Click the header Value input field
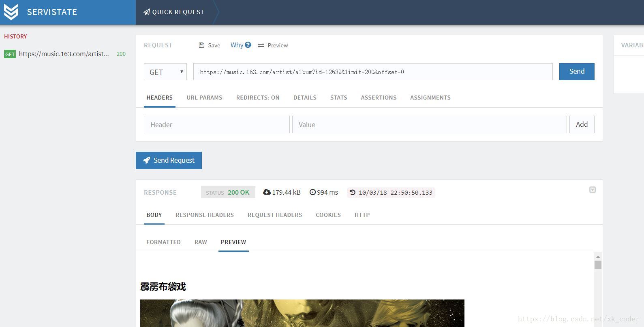The image size is (644, 327). click(429, 124)
